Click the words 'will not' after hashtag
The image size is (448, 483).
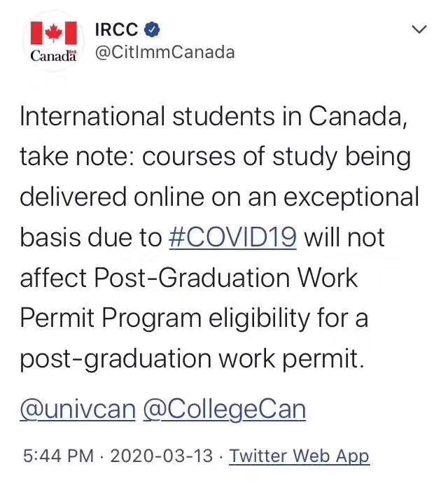point(346,237)
